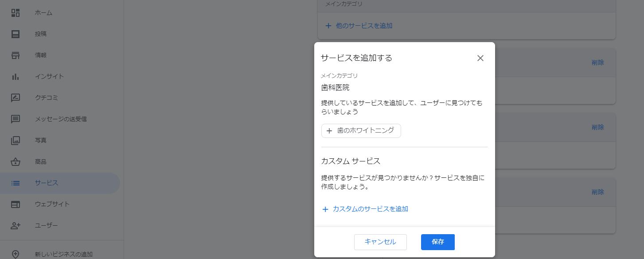
Task: Add the 歯のホワイトニング service chip
Action: pos(361,131)
